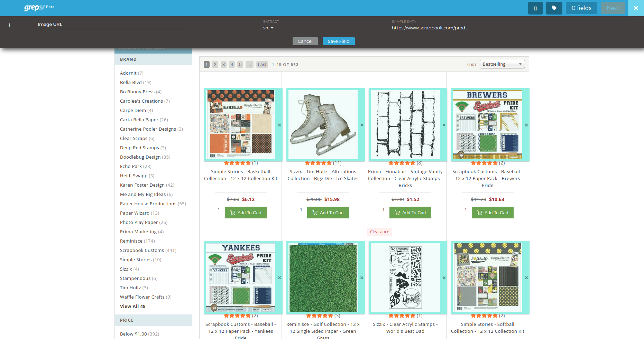This screenshot has height=339, width=644.
Task: Open the src extract dropdown
Action: click(268, 28)
